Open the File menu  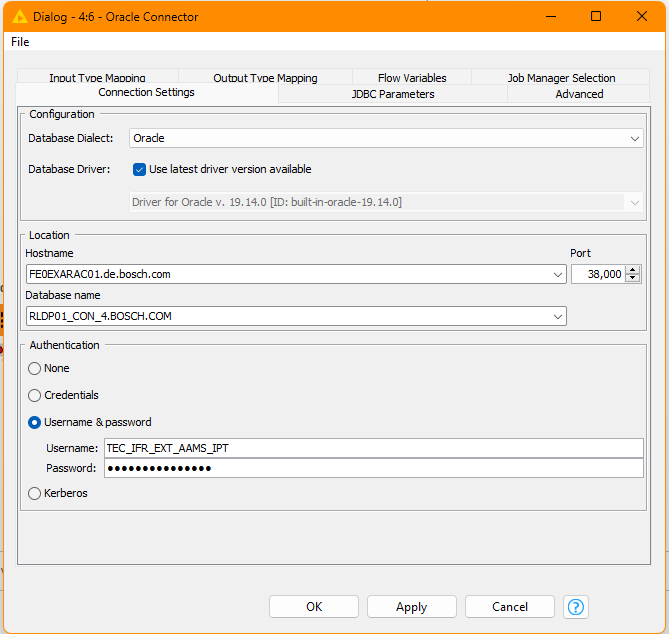point(20,42)
